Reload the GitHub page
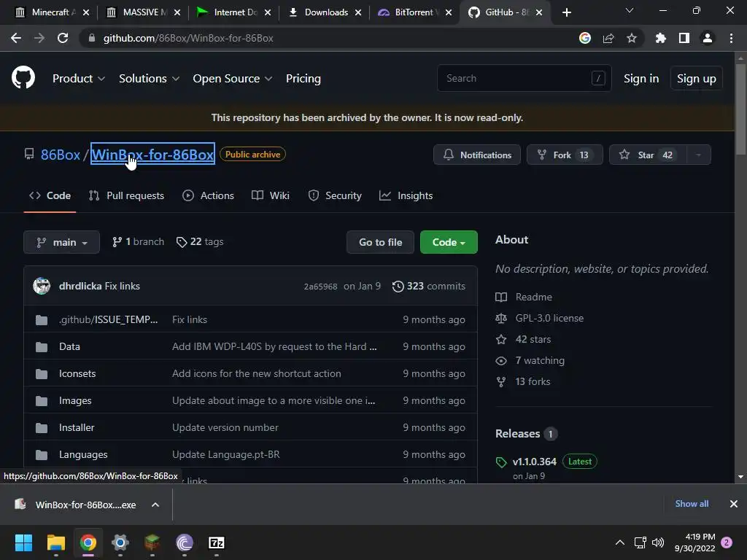Image resolution: width=747 pixels, height=560 pixels. pos(63,38)
